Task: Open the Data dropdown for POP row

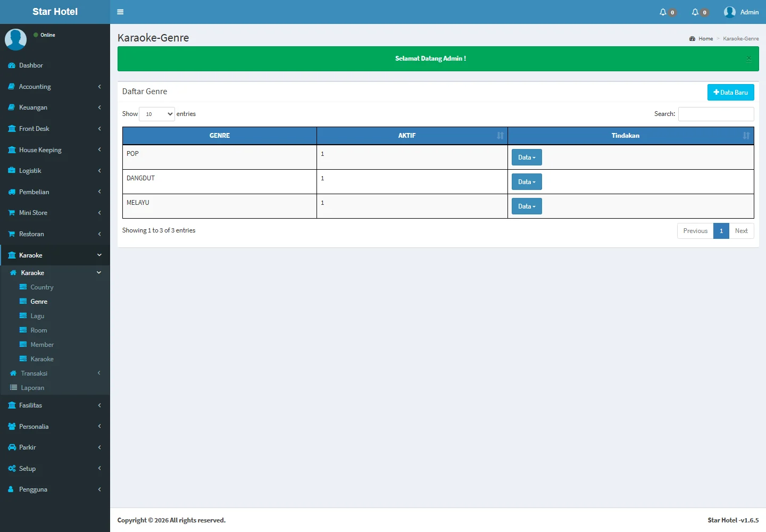Action: [x=527, y=157]
